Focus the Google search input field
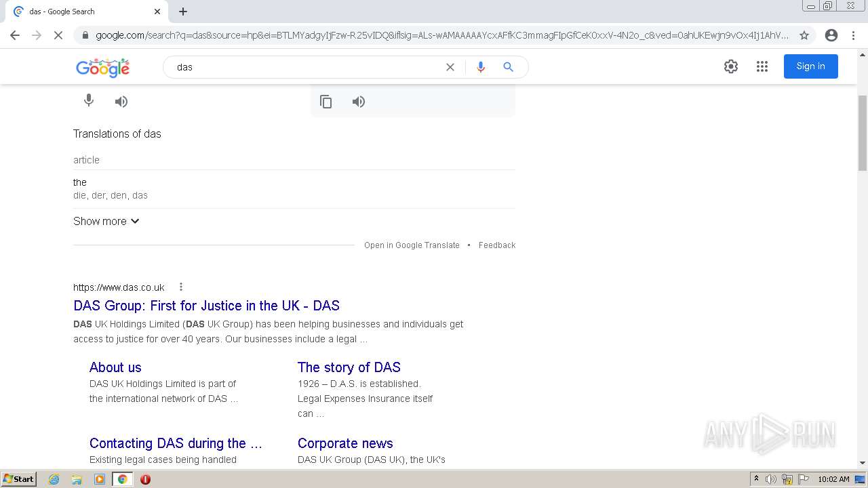Image resolution: width=868 pixels, height=488 pixels. tap(305, 67)
